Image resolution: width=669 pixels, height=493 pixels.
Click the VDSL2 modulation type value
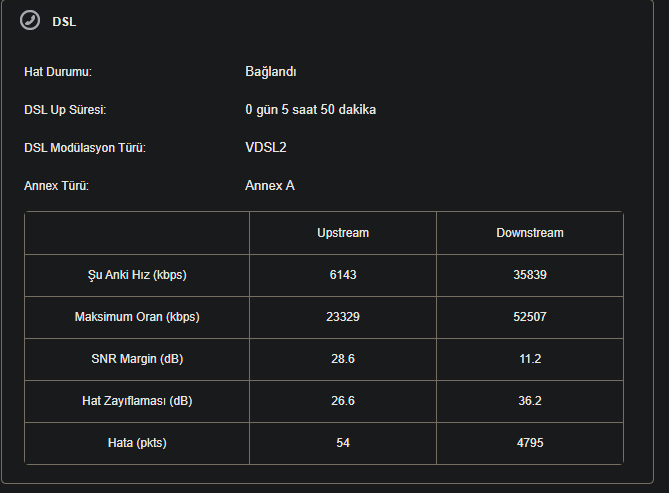[266, 148]
